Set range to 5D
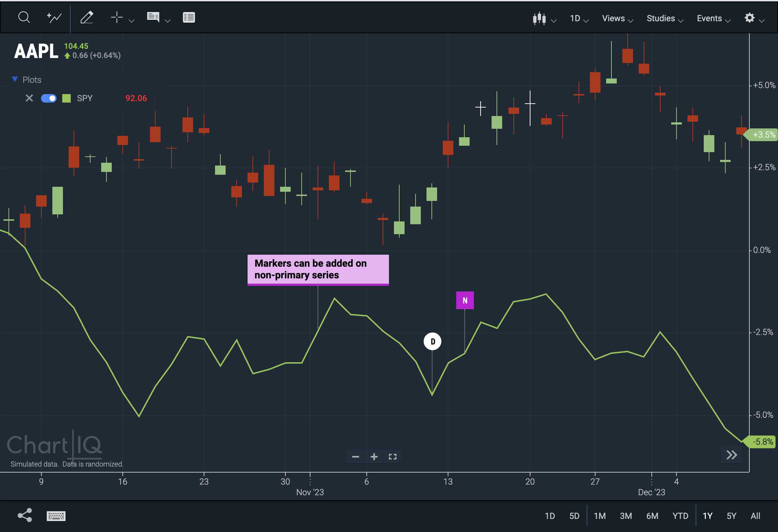Screen dimensions: 778x532 574,516
